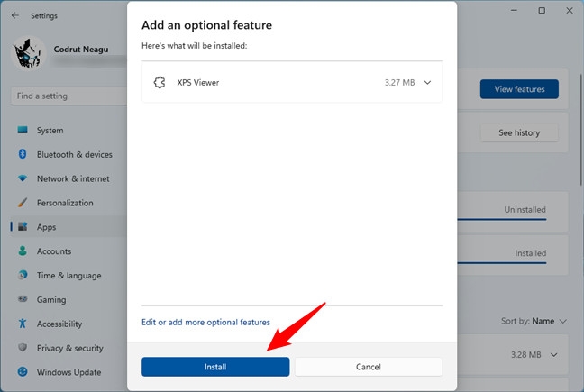
Task: Select Accessibility in the sidebar
Action: pyautogui.click(x=59, y=324)
